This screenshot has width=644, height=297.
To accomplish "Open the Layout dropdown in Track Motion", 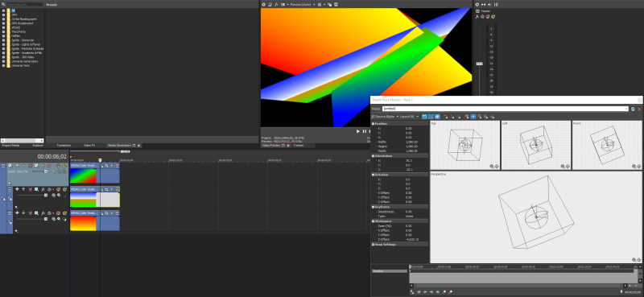I will (409, 116).
